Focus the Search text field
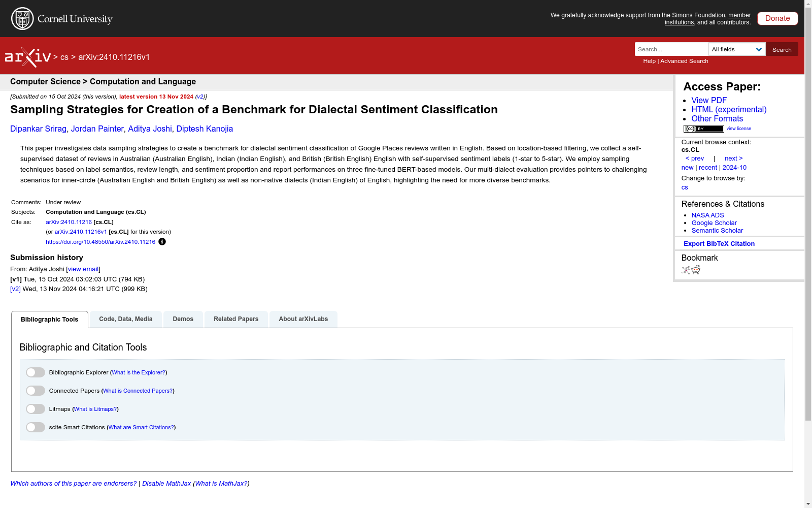This screenshot has width=812, height=508. [x=671, y=49]
